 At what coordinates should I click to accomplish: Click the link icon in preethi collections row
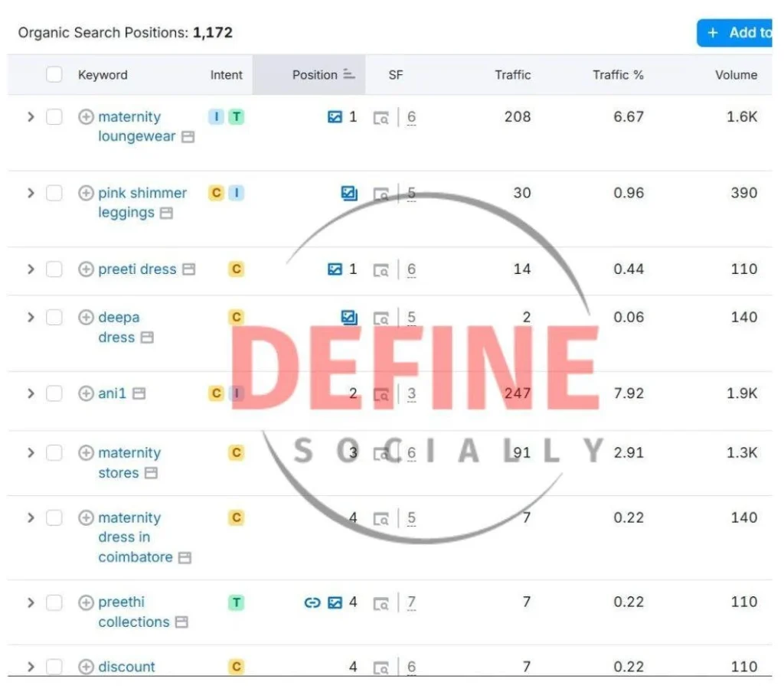tap(312, 603)
